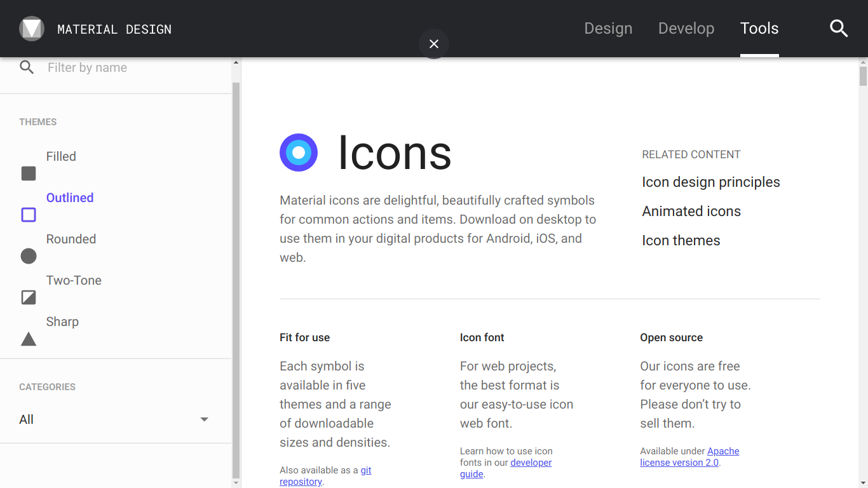This screenshot has height=488, width=868.
Task: Click the Material Design home logo
Action: point(32,29)
